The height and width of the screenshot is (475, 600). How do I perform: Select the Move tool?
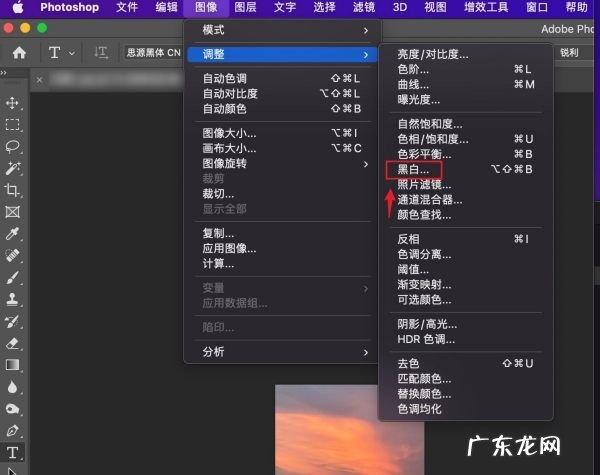(13, 103)
